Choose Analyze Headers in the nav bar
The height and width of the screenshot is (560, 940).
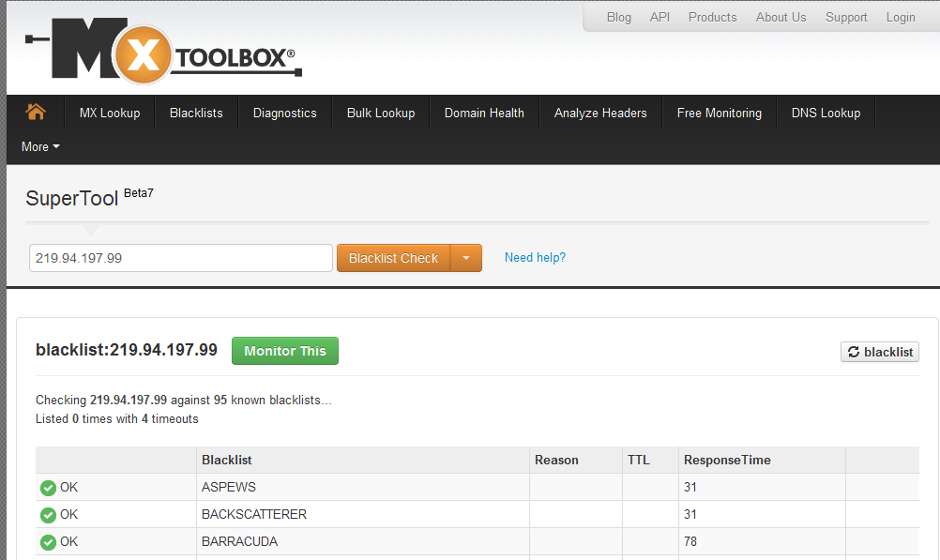[x=600, y=113]
